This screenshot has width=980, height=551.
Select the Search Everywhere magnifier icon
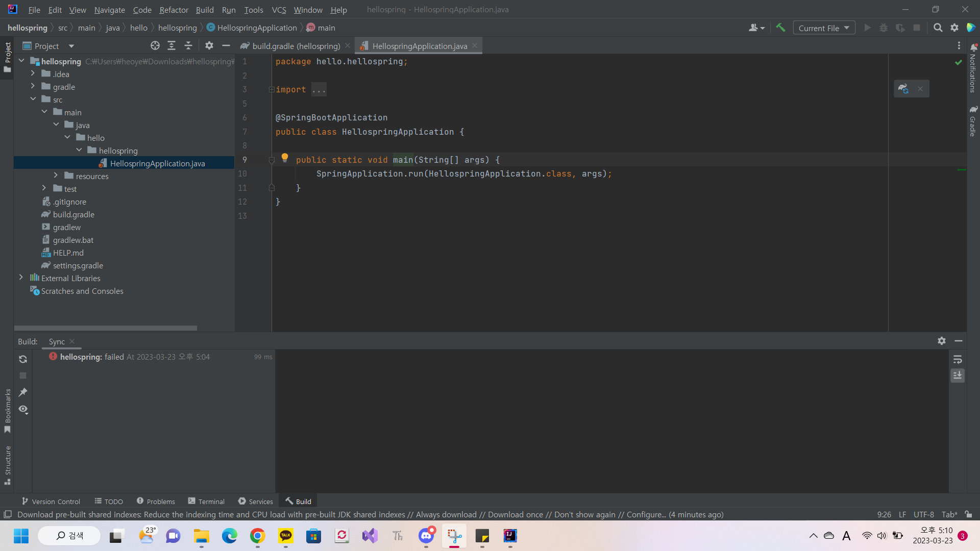click(938, 28)
